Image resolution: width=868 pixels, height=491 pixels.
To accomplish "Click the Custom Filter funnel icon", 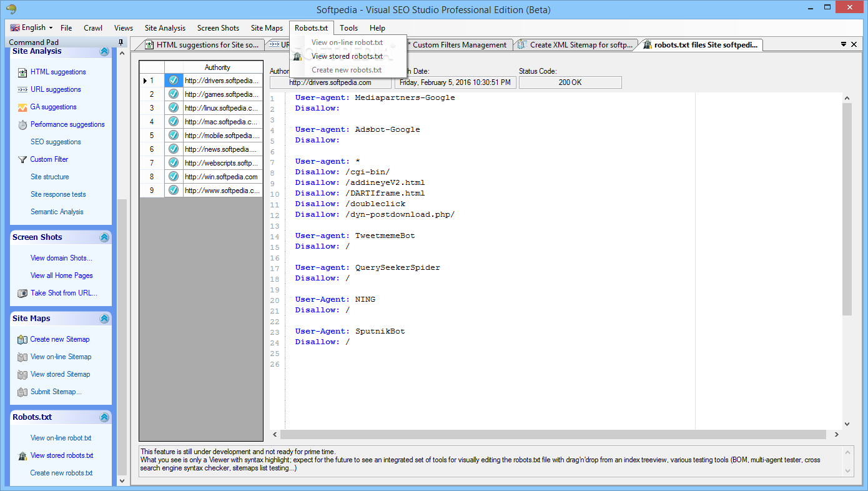I will (x=22, y=159).
